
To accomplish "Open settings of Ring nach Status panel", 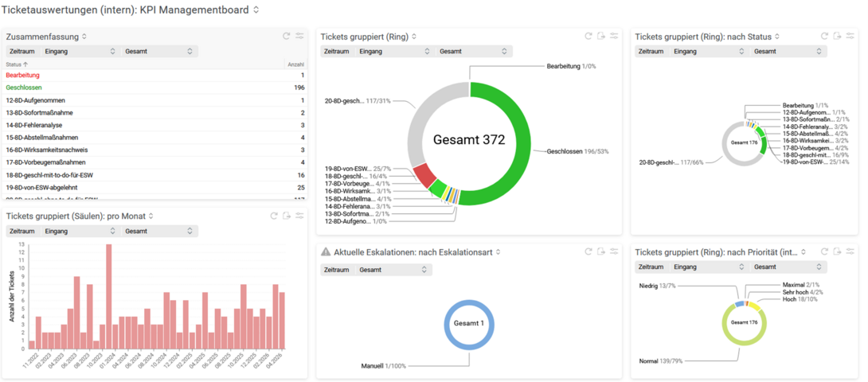I will pyautogui.click(x=850, y=36).
